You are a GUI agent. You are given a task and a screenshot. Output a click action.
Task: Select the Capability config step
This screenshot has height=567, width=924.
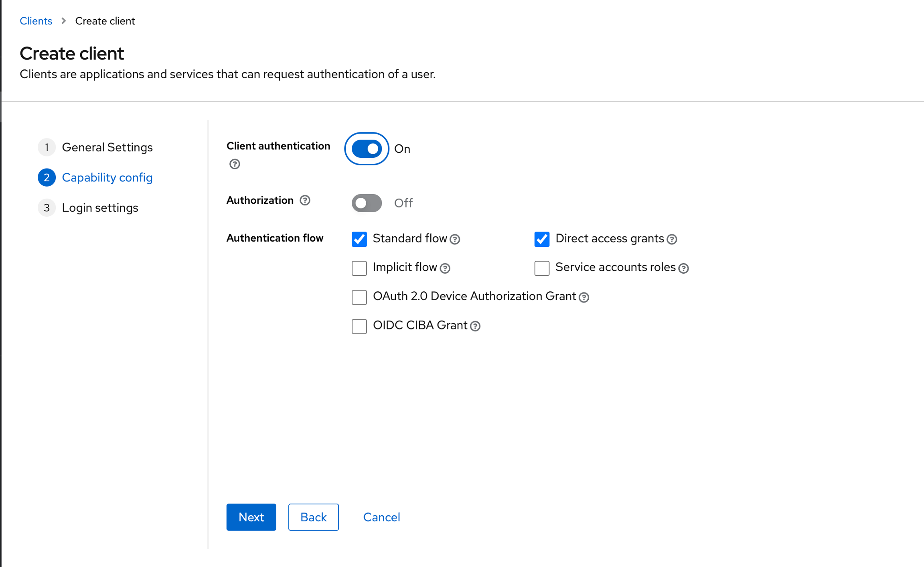(x=107, y=177)
